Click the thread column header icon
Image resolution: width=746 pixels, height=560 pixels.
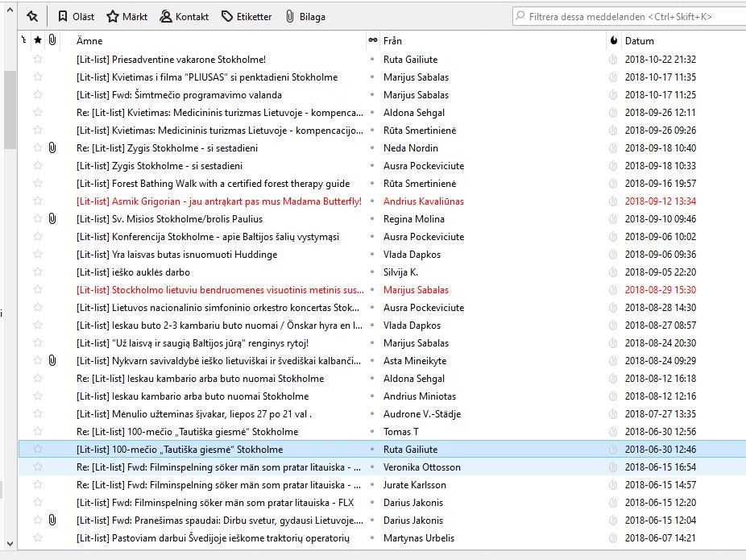pos(23,40)
